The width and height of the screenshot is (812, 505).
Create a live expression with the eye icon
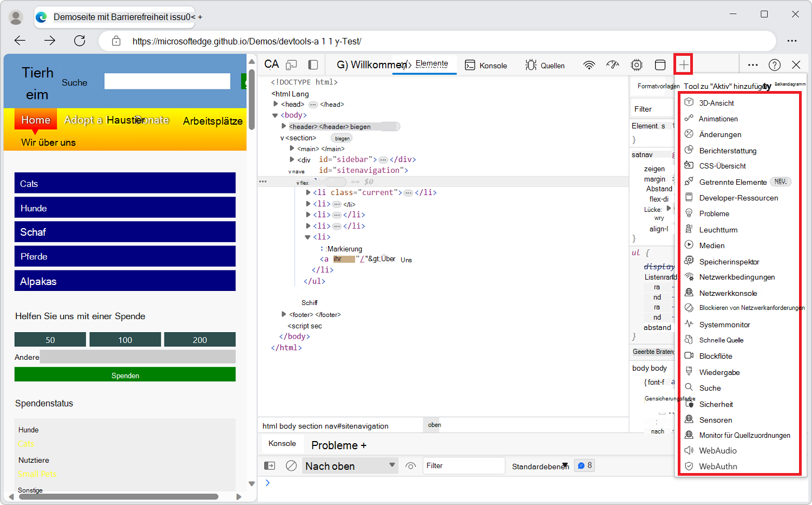tap(410, 465)
